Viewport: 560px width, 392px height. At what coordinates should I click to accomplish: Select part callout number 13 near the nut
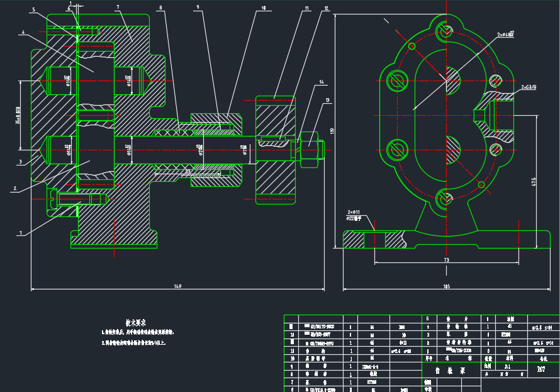pos(327,100)
